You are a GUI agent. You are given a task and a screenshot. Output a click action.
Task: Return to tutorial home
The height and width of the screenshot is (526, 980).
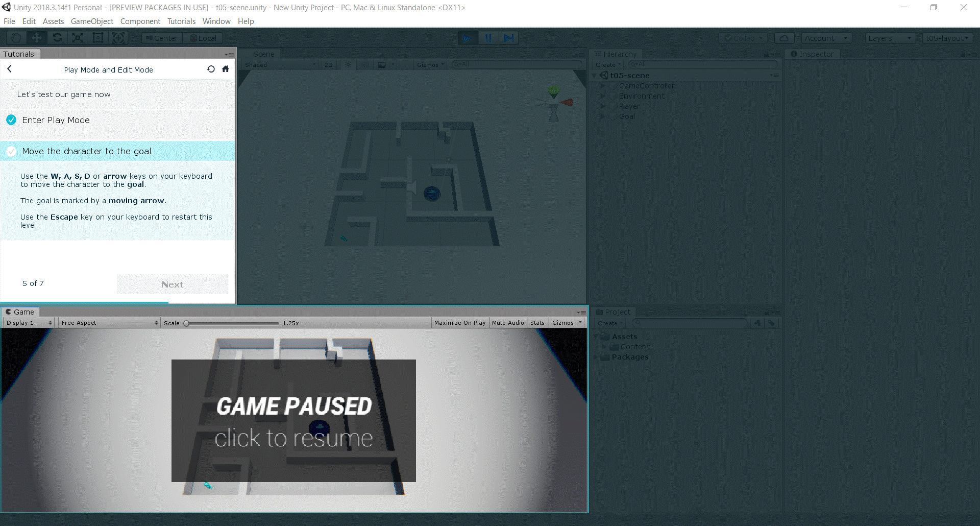(x=225, y=69)
